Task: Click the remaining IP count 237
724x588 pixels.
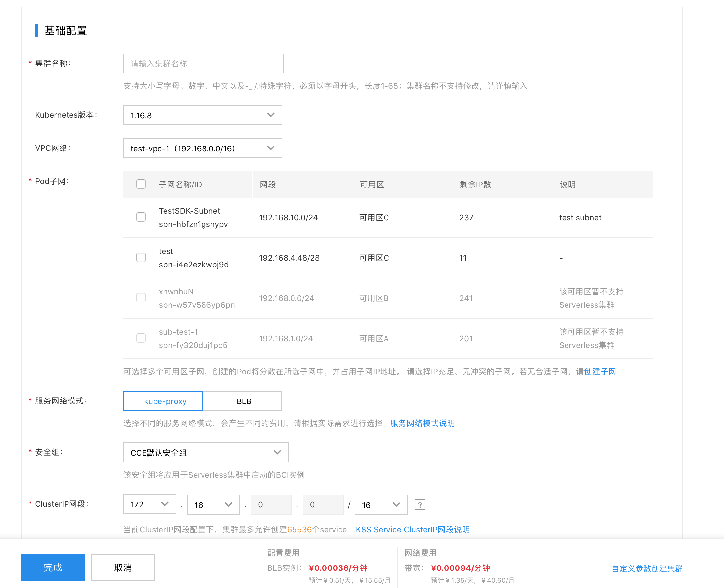Action: point(466,218)
